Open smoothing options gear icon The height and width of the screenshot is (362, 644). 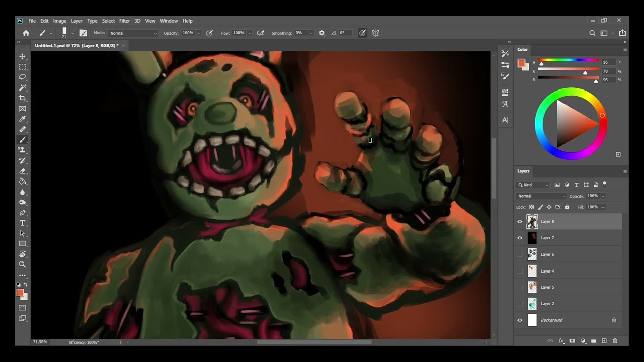pos(322,33)
